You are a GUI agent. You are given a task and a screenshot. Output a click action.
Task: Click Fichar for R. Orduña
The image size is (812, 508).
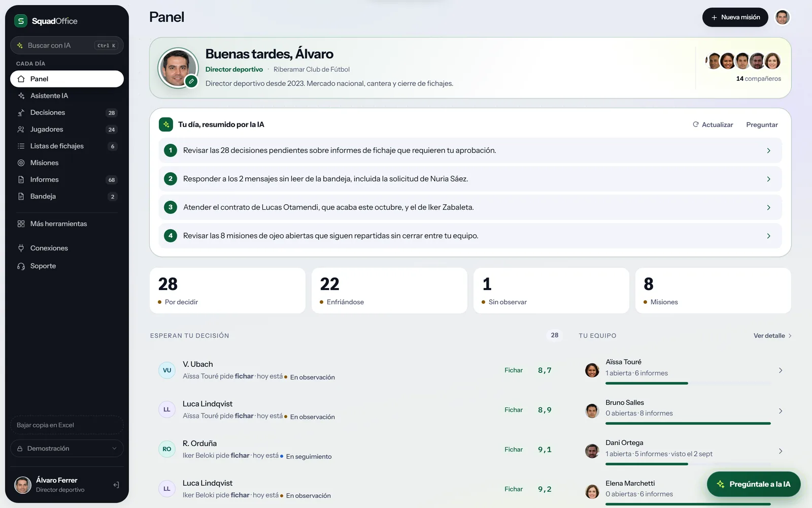514,450
